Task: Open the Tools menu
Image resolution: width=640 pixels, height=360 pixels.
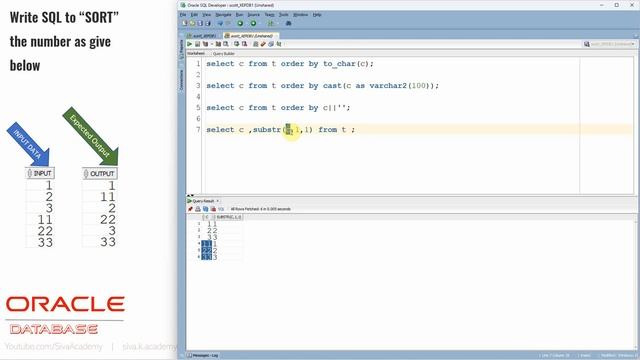Action: (x=284, y=15)
